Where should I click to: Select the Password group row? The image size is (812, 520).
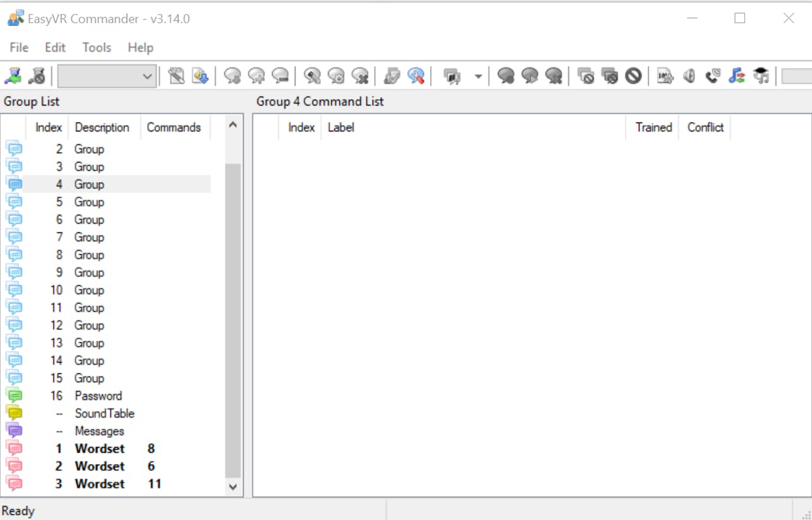(x=98, y=396)
